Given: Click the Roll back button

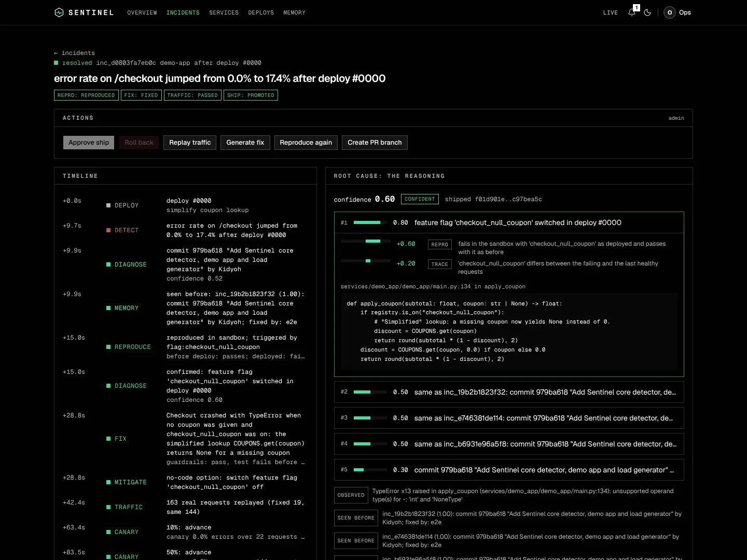Looking at the screenshot, I should click(x=139, y=143).
